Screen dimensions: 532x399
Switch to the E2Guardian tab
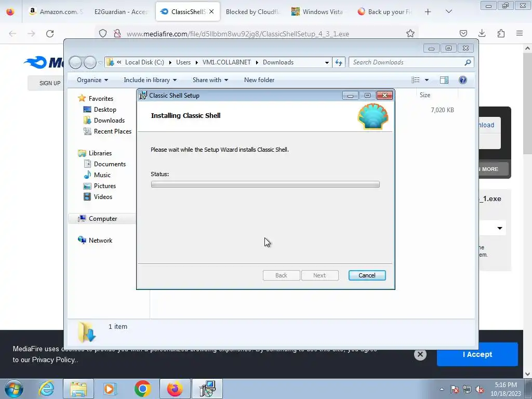[121, 12]
